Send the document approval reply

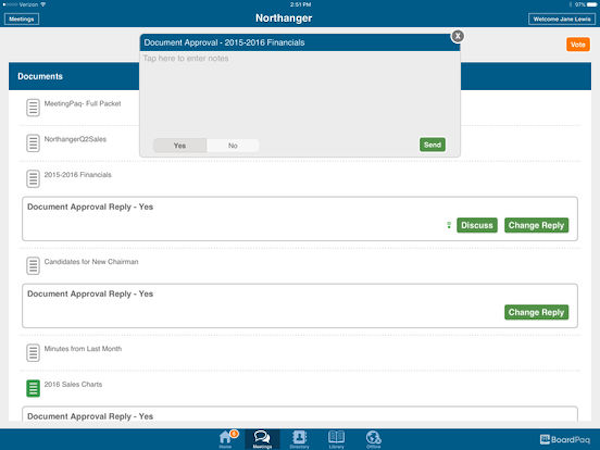pos(432,145)
